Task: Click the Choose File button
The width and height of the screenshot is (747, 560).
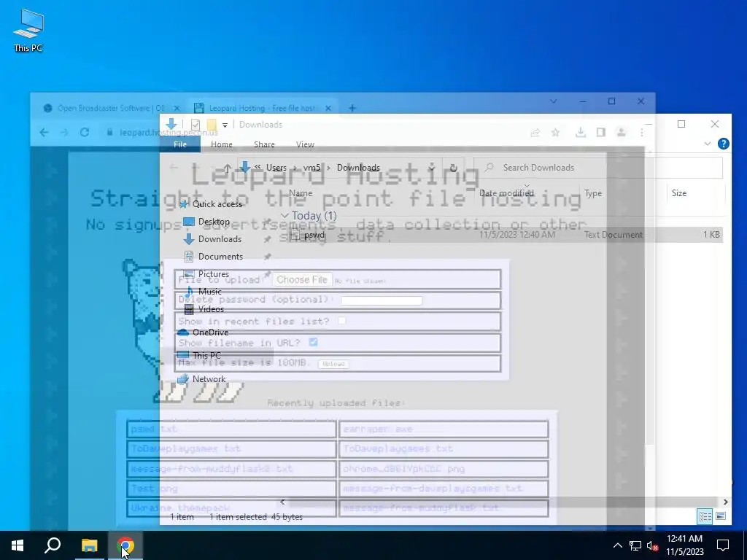Action: tap(302, 280)
